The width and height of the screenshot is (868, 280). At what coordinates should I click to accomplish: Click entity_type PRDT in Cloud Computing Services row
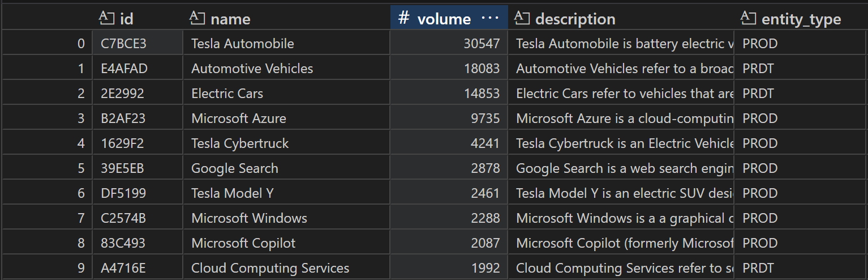pyautogui.click(x=801, y=268)
